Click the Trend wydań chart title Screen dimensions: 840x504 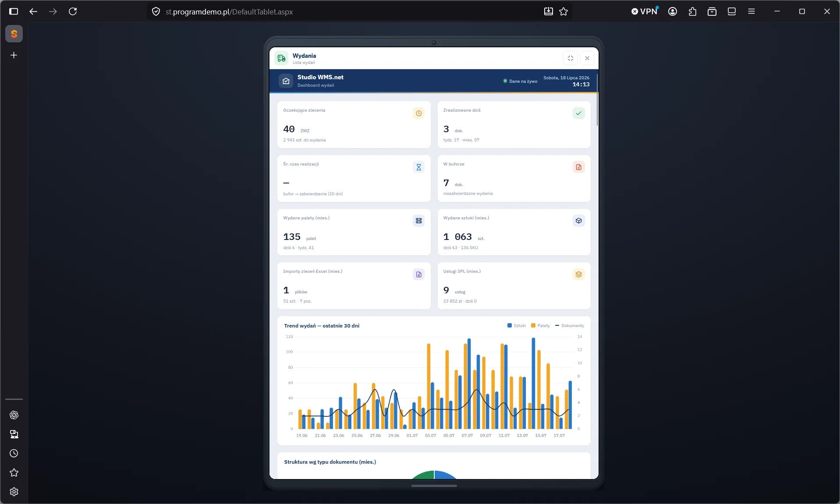(x=322, y=326)
